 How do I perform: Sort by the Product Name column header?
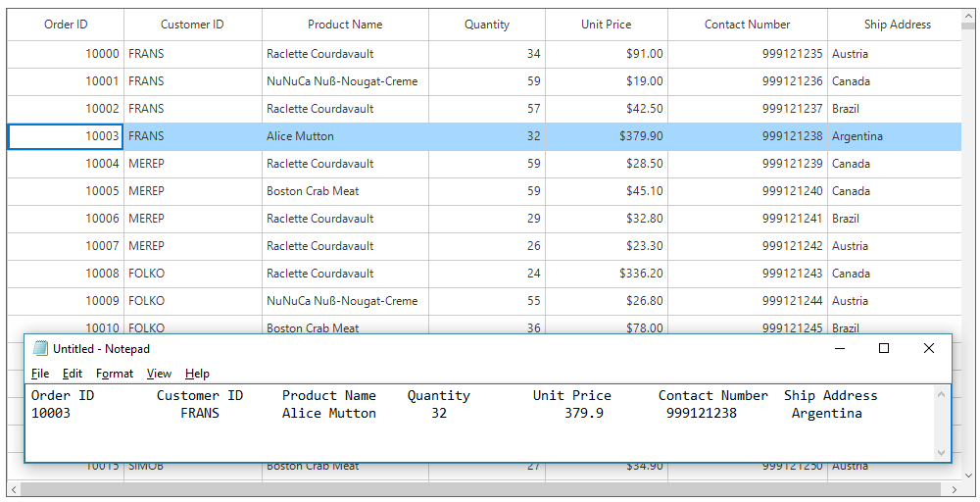(345, 25)
